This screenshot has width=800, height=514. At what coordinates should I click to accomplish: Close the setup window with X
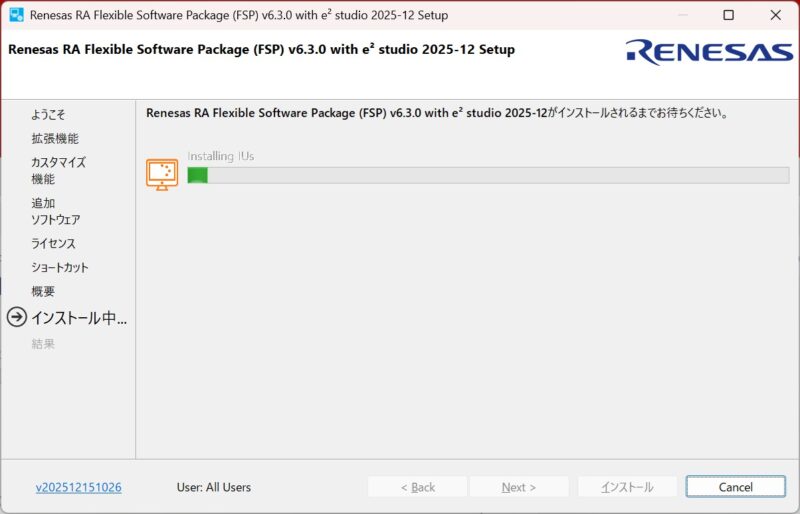(x=775, y=15)
